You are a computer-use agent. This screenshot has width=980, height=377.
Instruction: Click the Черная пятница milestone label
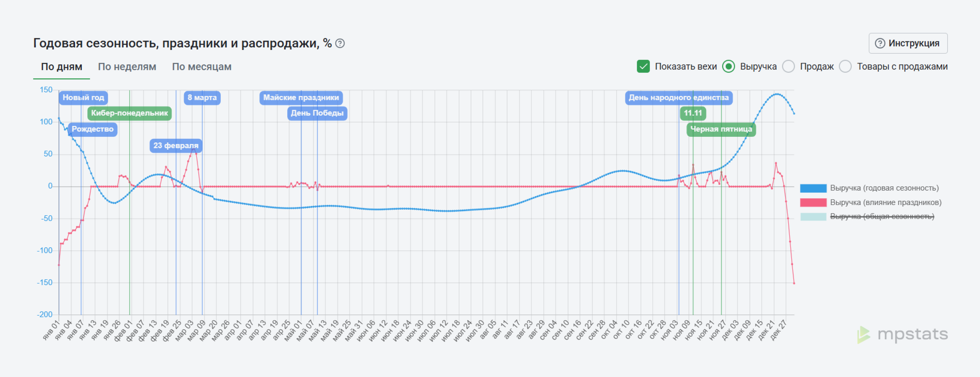[721, 129]
